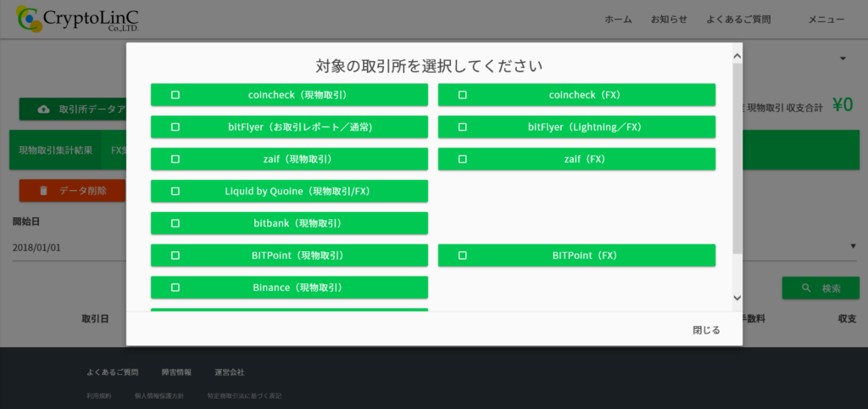Check the coincheck（現物取引）checkbox

(x=175, y=95)
